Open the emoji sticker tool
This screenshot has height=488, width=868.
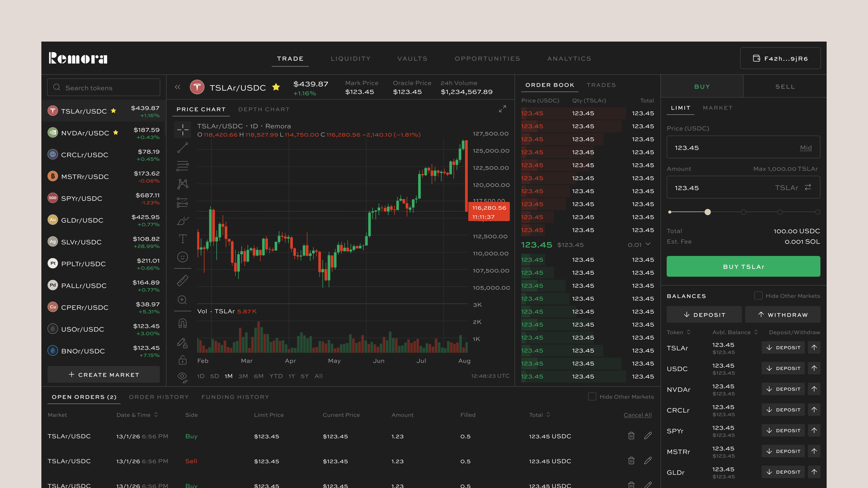[183, 257]
